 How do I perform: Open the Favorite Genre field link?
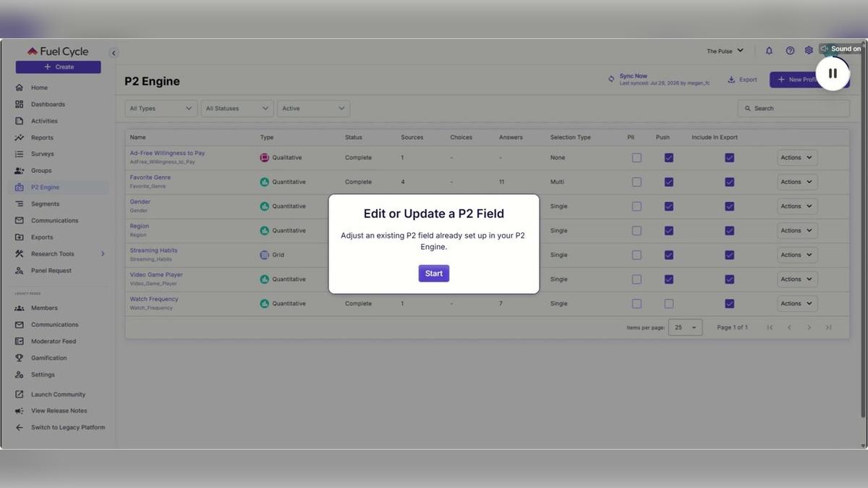pyautogui.click(x=150, y=177)
